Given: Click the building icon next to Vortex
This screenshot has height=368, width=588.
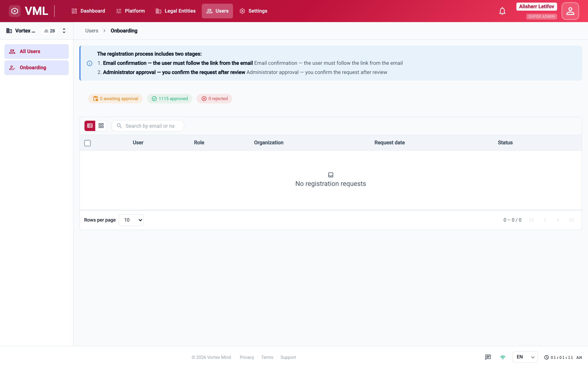Looking at the screenshot, I should [9, 31].
